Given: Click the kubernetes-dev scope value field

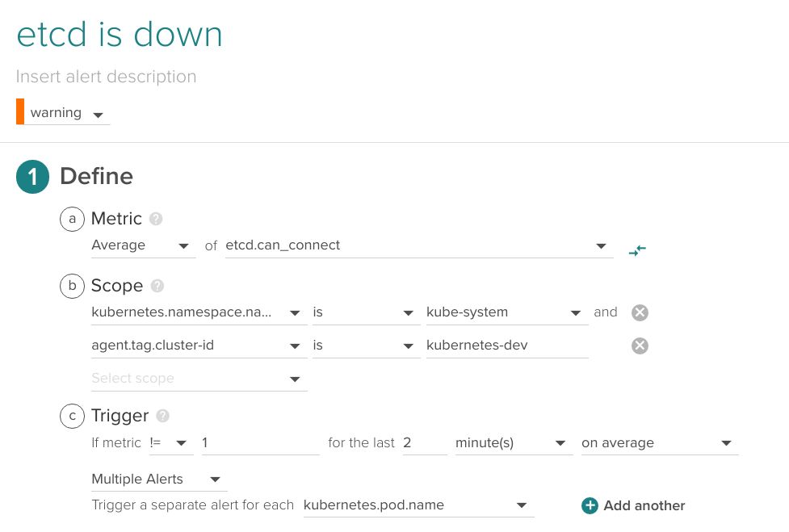Looking at the screenshot, I should 506,346.
